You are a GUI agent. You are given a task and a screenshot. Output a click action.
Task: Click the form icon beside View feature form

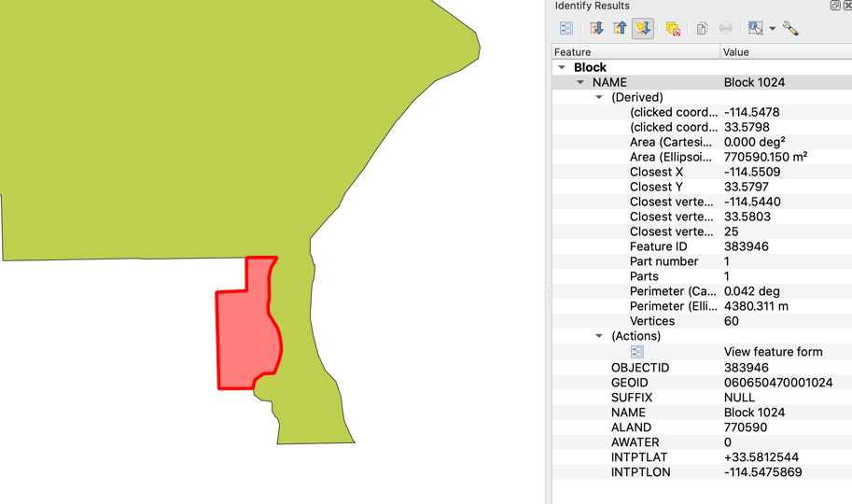636,352
